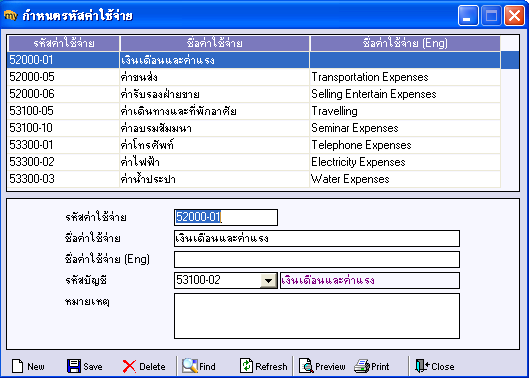Sort by the รหัสค่าใช้จ่าย column header

coord(63,44)
